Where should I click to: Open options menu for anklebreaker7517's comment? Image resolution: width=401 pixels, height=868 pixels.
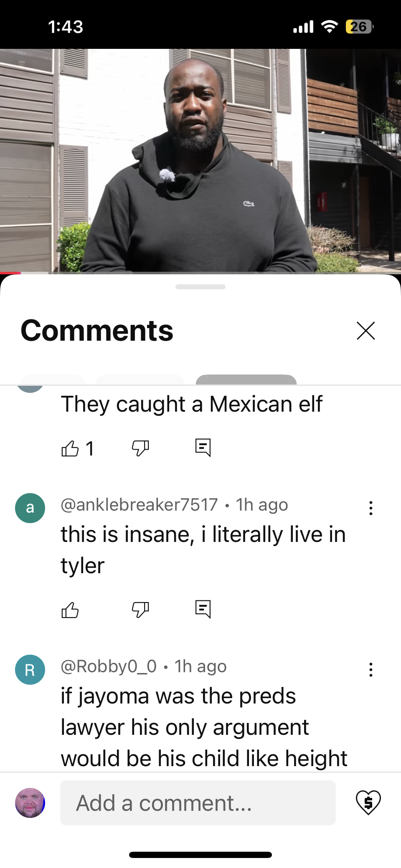[x=371, y=508]
